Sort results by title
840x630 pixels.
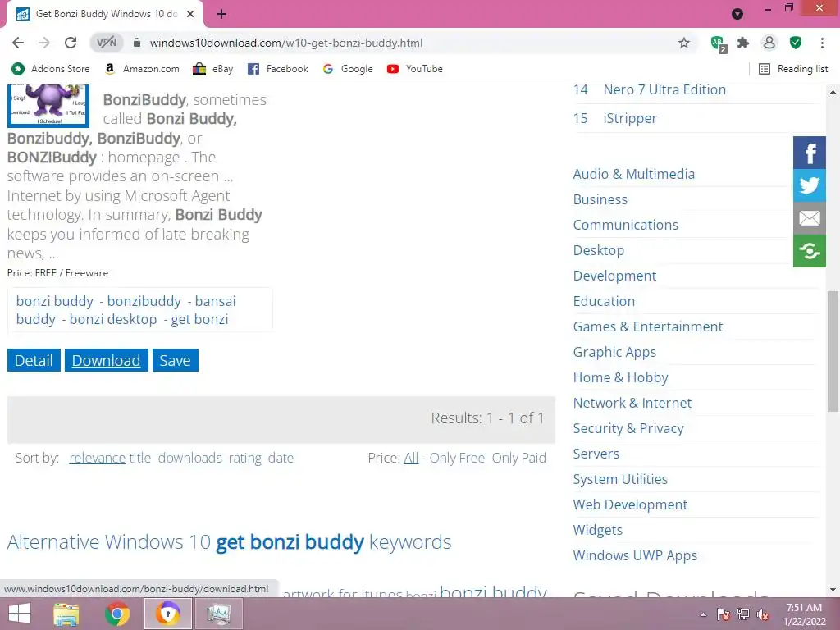(139, 458)
